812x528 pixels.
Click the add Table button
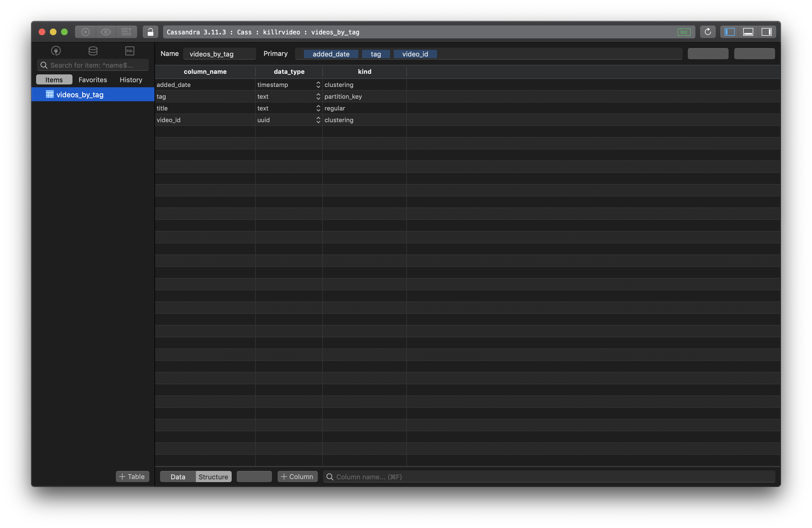click(x=132, y=477)
